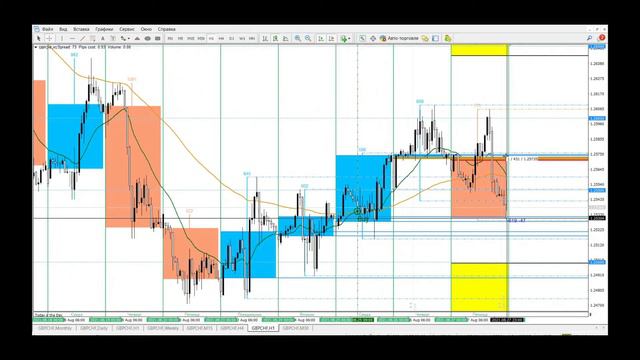This screenshot has height=360, width=640.
Task: Activate the crosshair tool
Action: [49, 38]
